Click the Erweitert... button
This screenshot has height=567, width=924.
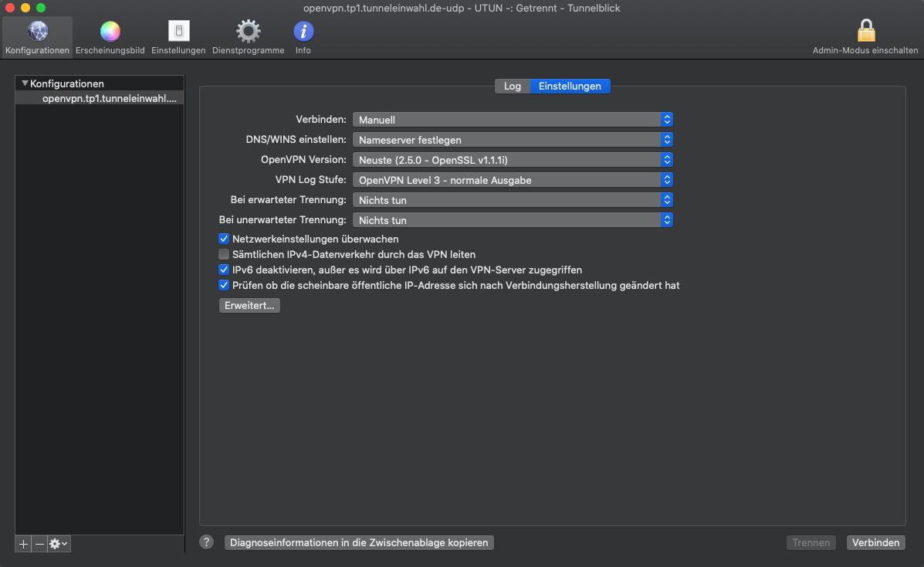[x=249, y=306]
